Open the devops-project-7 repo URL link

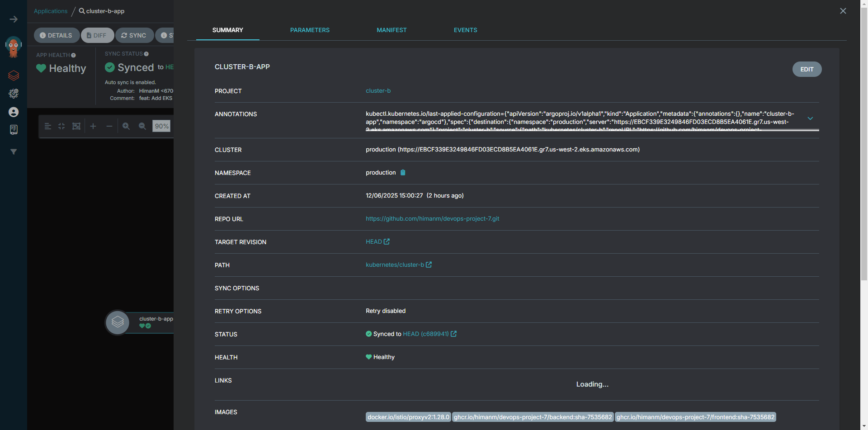(x=432, y=218)
